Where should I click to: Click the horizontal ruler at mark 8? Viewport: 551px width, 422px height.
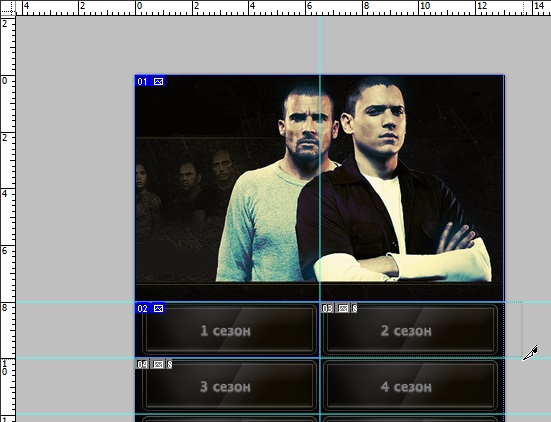tap(366, 7)
